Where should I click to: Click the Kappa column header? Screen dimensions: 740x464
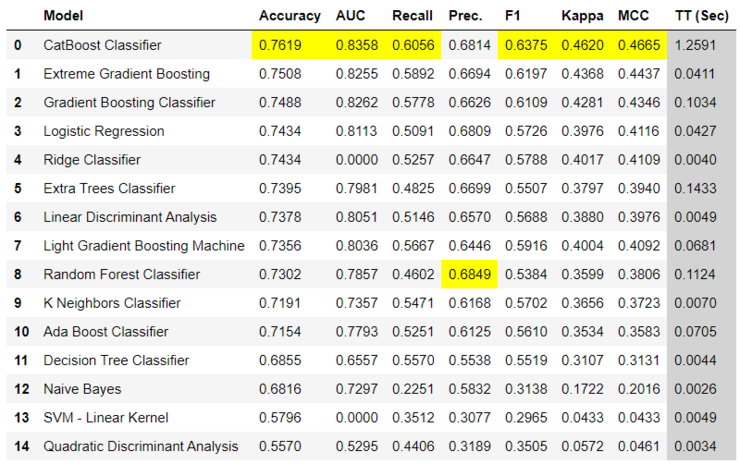tap(579, 16)
